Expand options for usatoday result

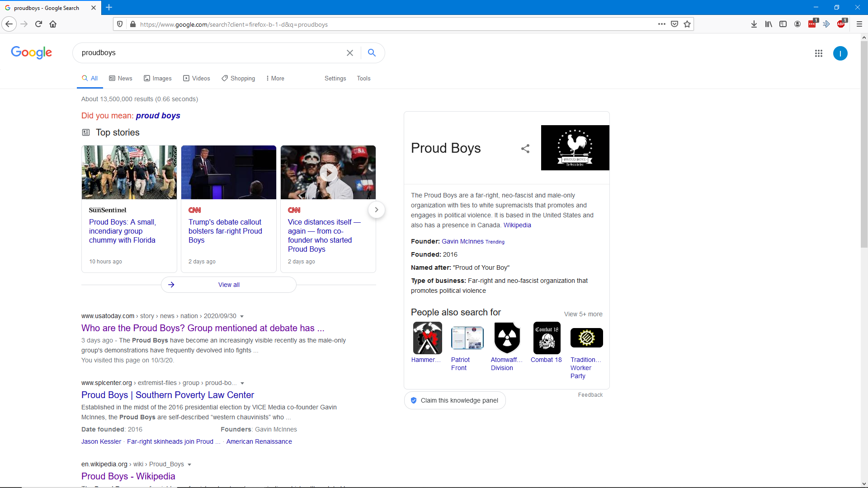click(242, 316)
